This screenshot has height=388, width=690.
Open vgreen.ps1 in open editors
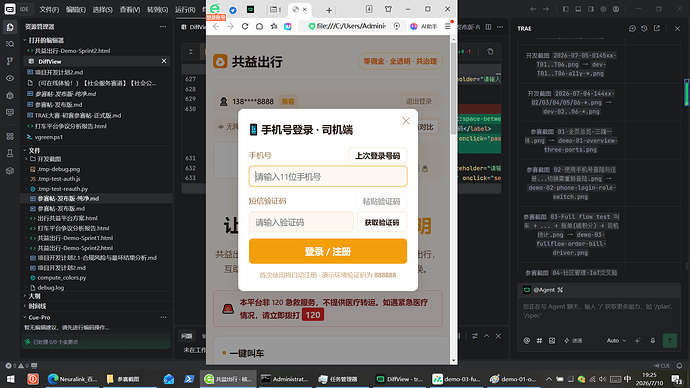[49, 137]
